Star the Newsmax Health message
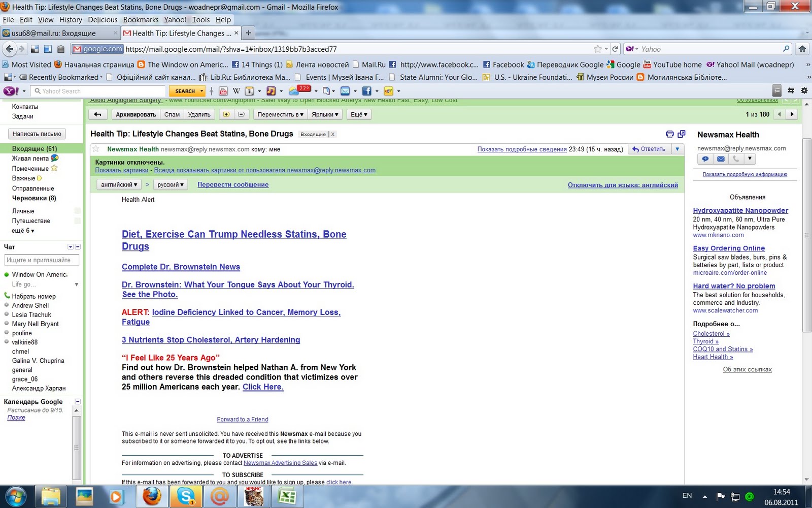This screenshot has width=812, height=508. [x=96, y=149]
